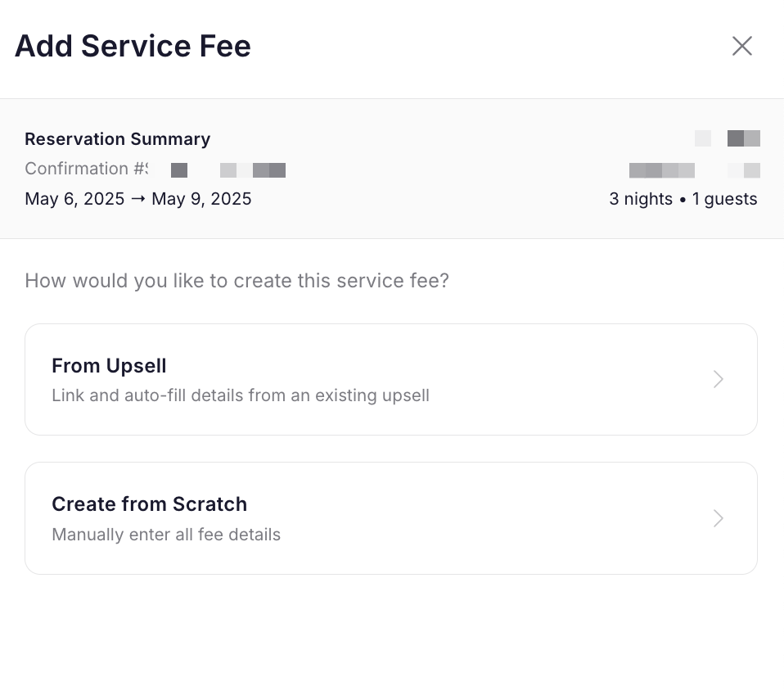Select the right-arrow icon on the upsell option

point(718,379)
